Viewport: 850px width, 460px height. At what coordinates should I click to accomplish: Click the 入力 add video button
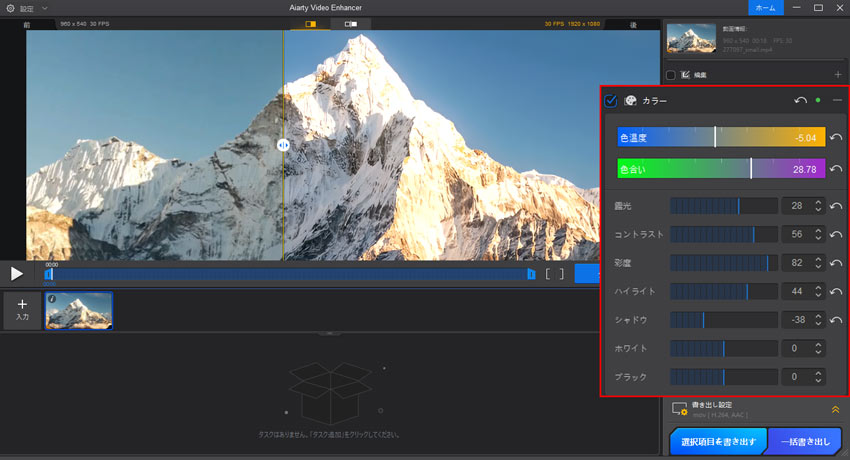coord(22,310)
